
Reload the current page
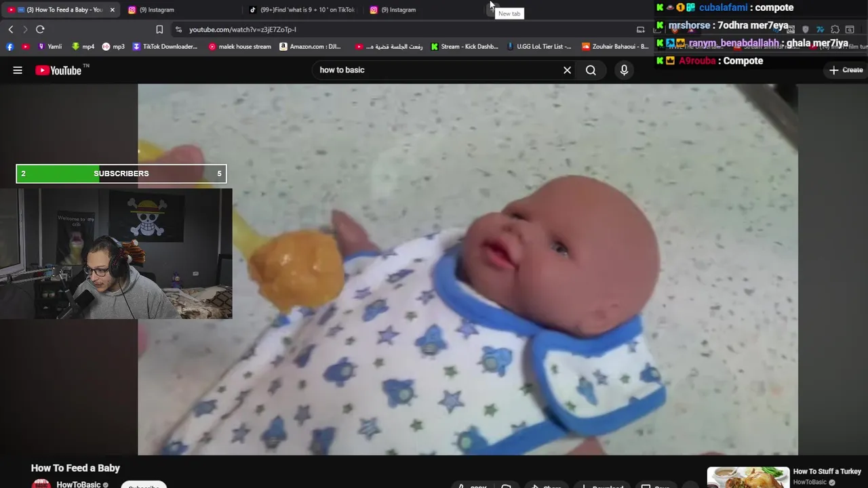40,29
